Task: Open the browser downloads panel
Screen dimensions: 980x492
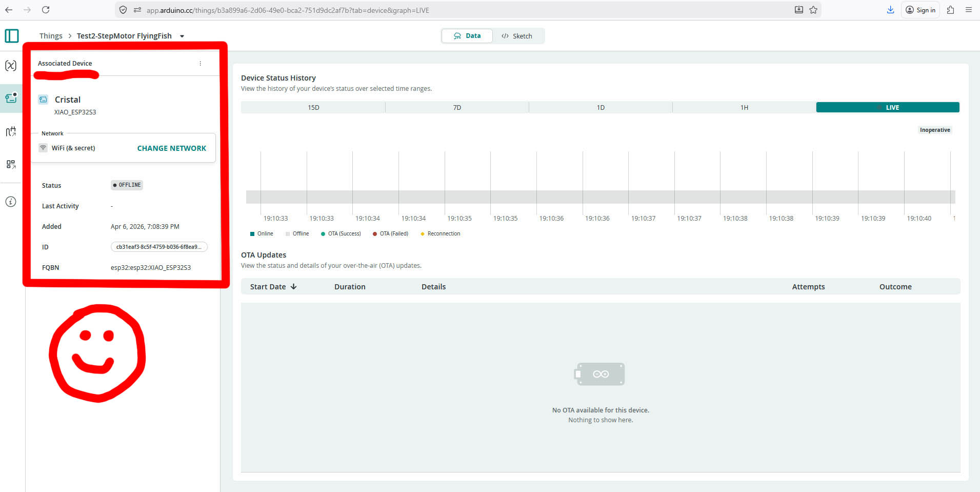Action: (890, 10)
